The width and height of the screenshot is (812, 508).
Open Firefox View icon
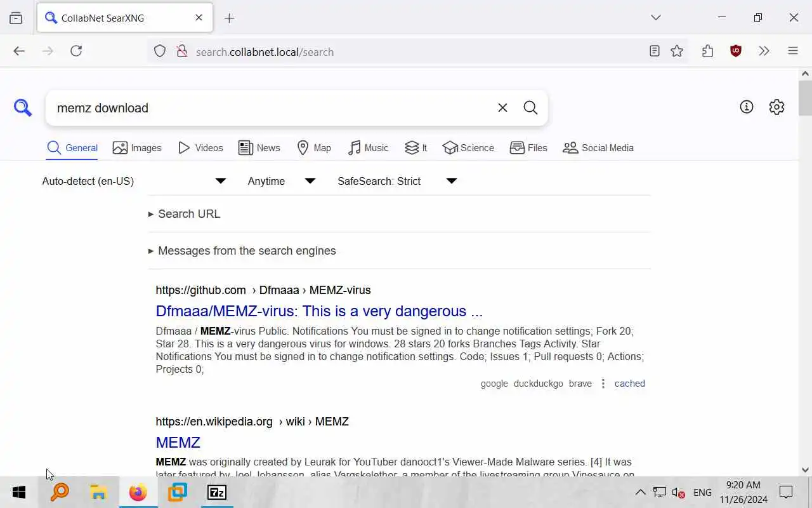[x=16, y=18]
